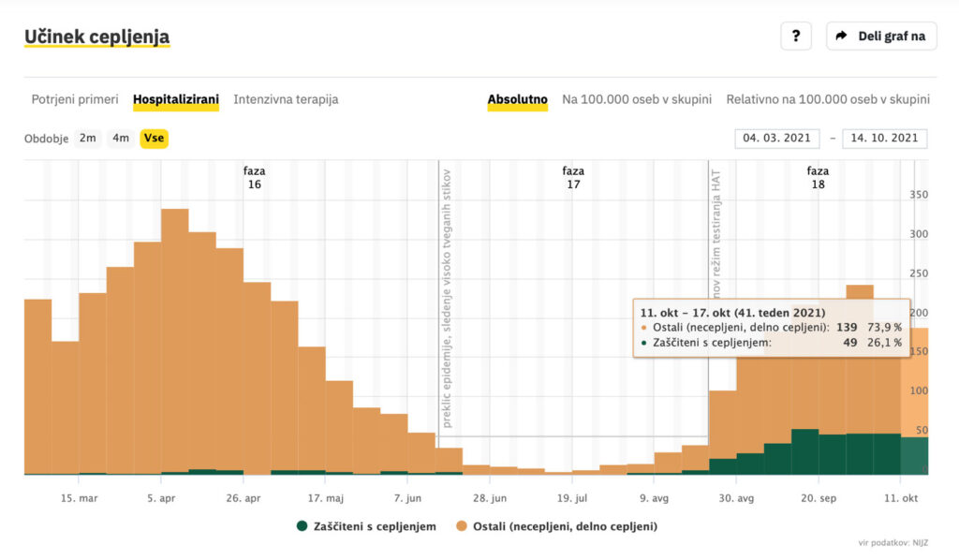Open the Učinek cepljenja heading link
959x560 pixels.
[96, 37]
